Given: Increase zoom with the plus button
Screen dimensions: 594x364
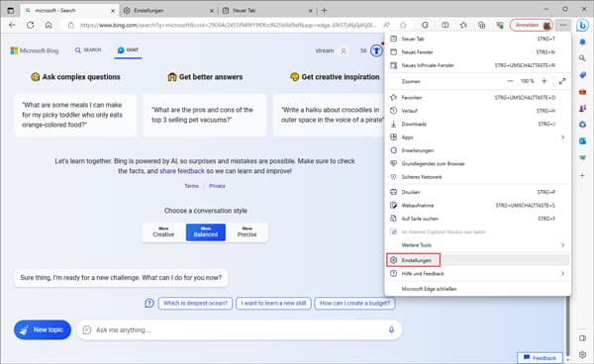Looking at the screenshot, I should click(x=544, y=81).
